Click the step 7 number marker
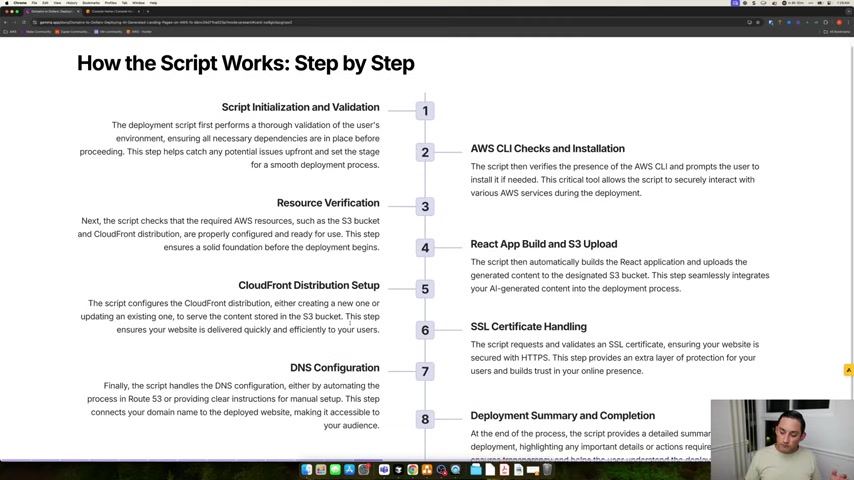The height and width of the screenshot is (480, 854). coord(425,372)
